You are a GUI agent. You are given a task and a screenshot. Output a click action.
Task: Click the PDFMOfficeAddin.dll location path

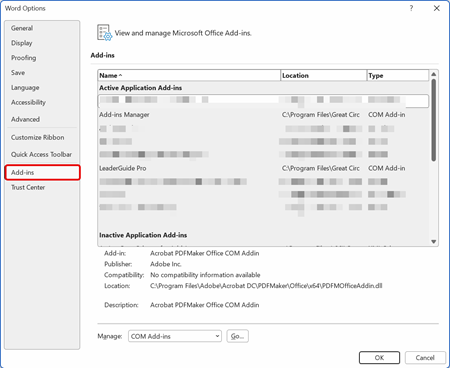pyautogui.click(x=266, y=286)
